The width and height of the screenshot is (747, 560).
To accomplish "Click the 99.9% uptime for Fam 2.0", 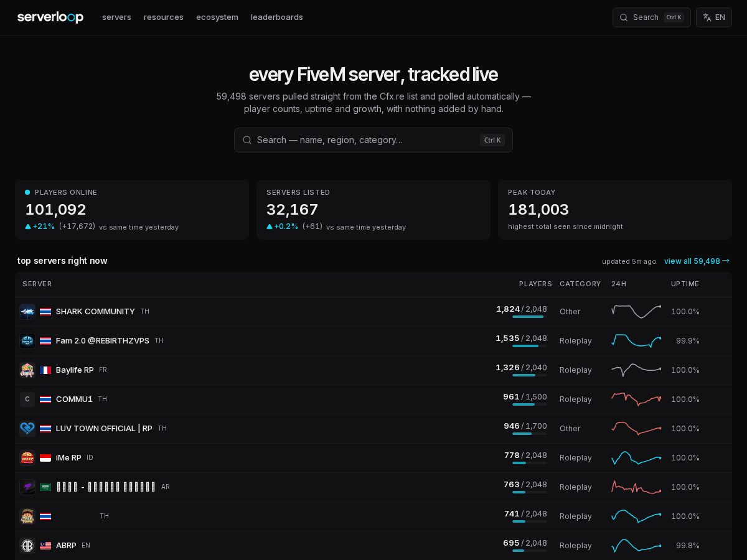I will 688,341.
